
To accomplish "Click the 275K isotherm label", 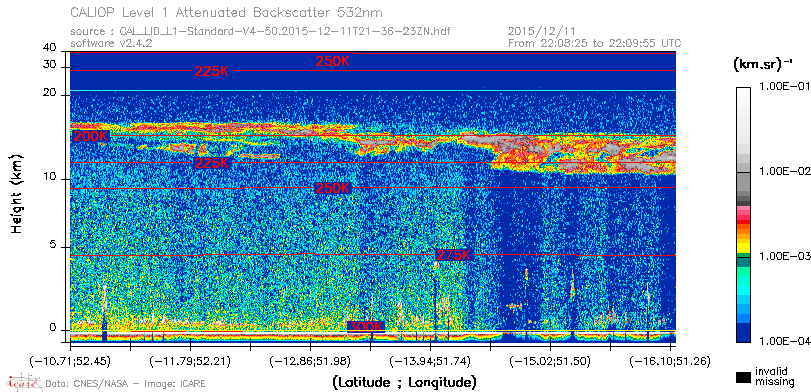I will (x=454, y=255).
